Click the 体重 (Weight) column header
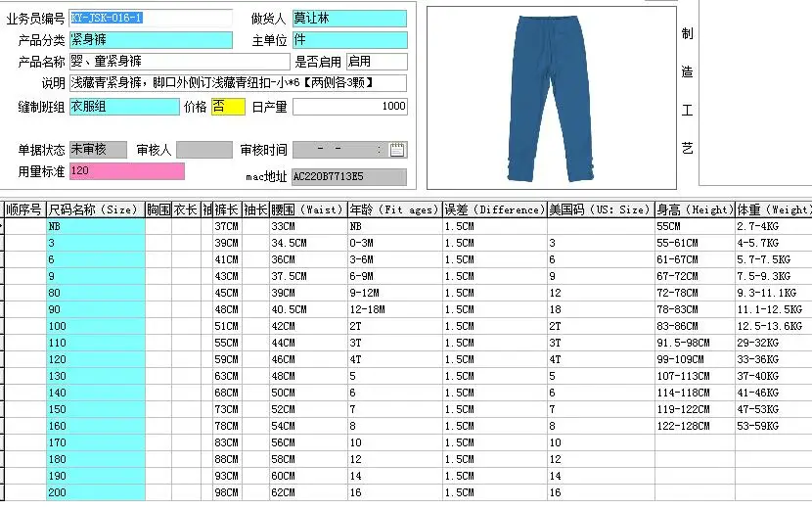Screen dimensions: 812x510 click(x=774, y=209)
